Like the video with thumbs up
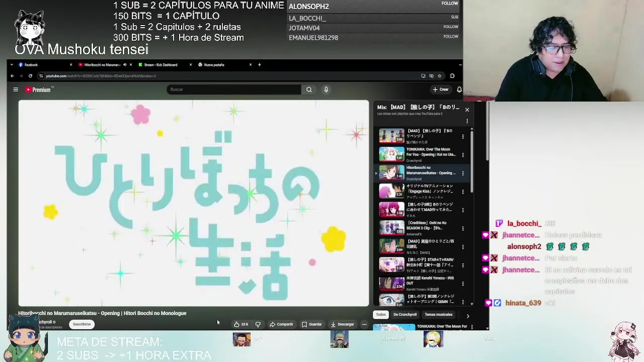The image size is (644, 362). pos(241,324)
